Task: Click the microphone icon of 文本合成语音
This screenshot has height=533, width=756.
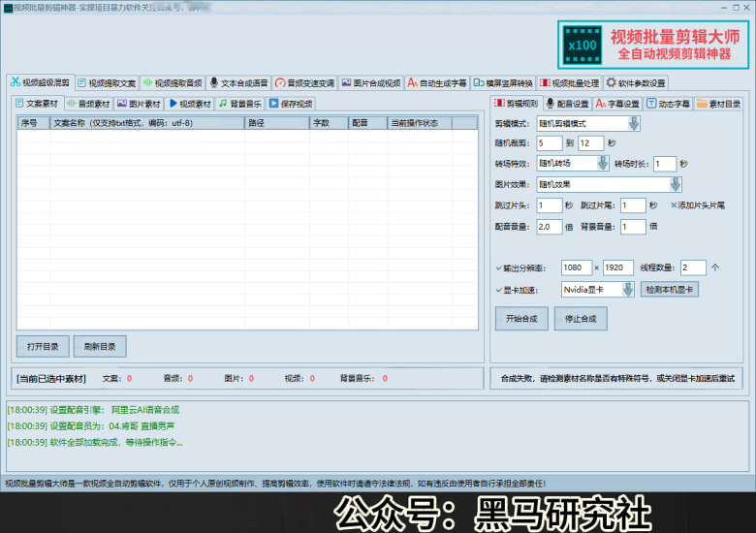Action: click(214, 83)
